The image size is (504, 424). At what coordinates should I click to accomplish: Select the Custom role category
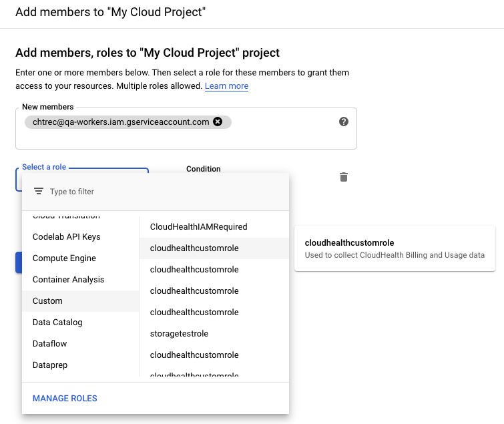[47, 301]
